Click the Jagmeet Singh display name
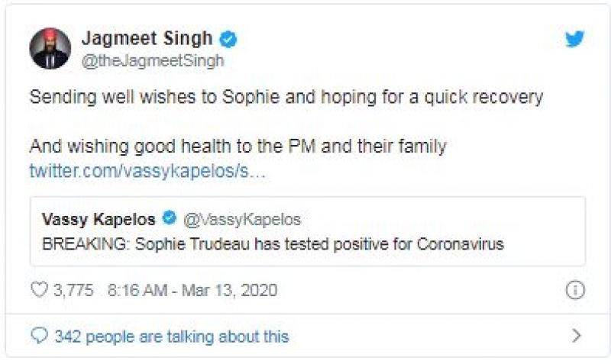The height and width of the screenshot is (364, 611). click(x=146, y=39)
